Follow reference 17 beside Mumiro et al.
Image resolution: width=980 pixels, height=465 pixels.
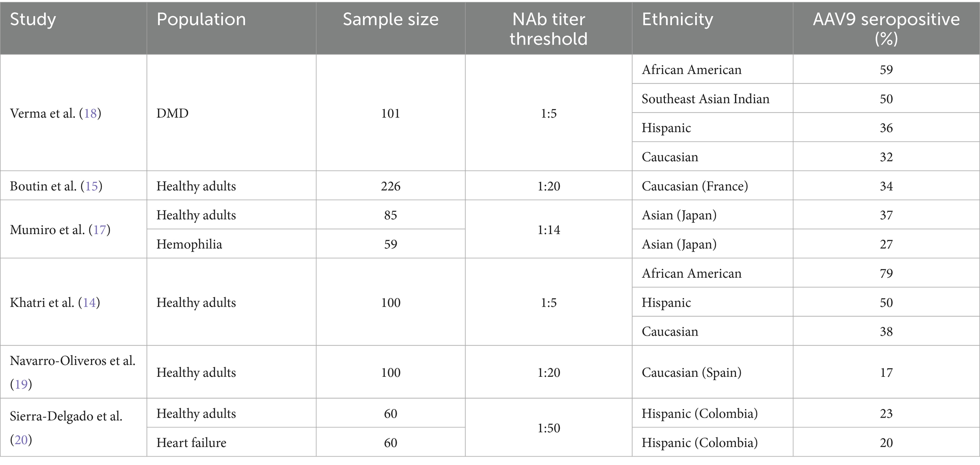coord(100,230)
